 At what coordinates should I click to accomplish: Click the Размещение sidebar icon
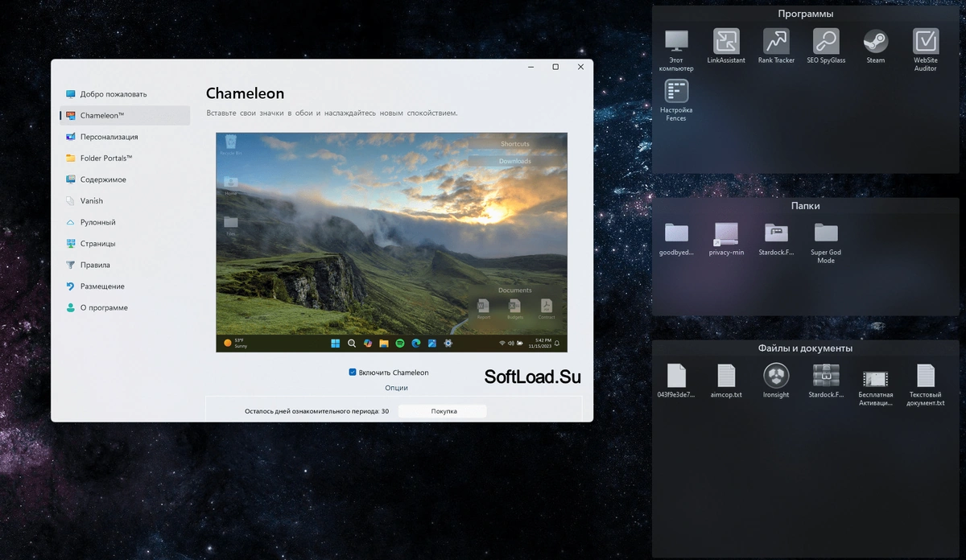pos(71,286)
